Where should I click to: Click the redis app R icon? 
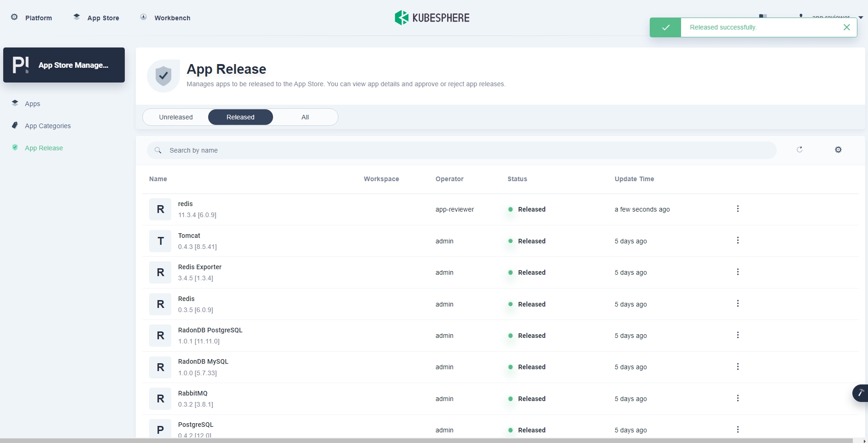pos(160,209)
